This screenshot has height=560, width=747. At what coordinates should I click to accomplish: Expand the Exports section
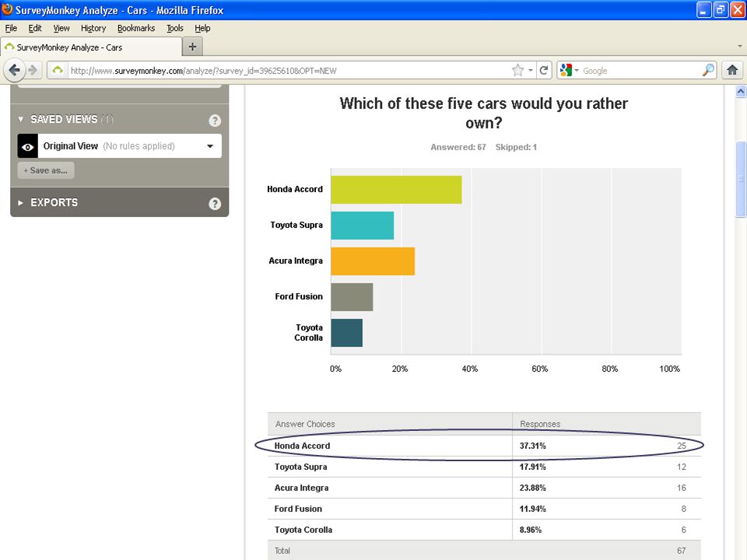tap(20, 203)
